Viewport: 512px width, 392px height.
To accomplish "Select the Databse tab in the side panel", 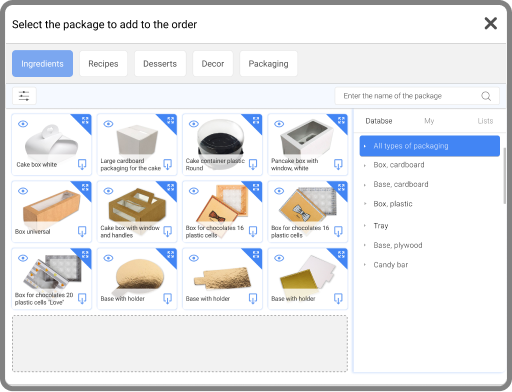I will click(379, 121).
